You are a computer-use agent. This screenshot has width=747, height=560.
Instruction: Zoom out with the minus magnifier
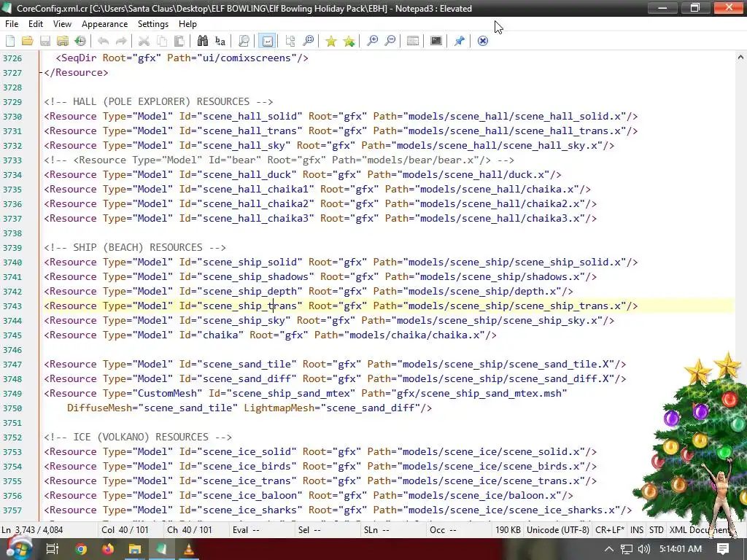[390, 41]
